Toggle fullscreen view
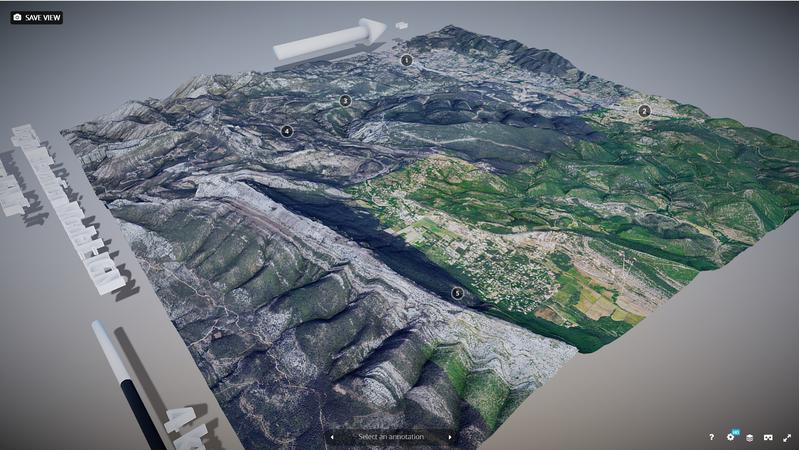The width and height of the screenshot is (799, 450). (x=787, y=437)
